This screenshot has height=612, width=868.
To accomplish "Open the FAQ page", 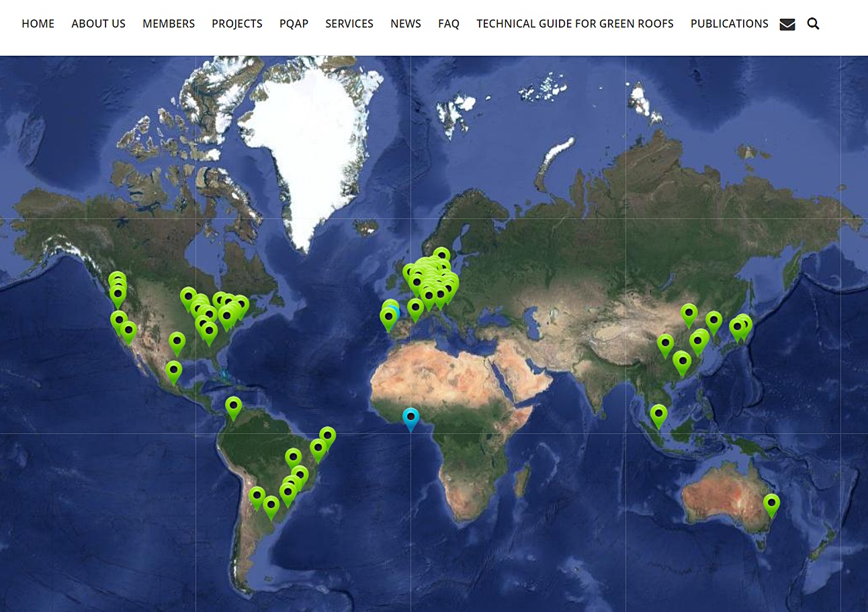I will pos(449,24).
